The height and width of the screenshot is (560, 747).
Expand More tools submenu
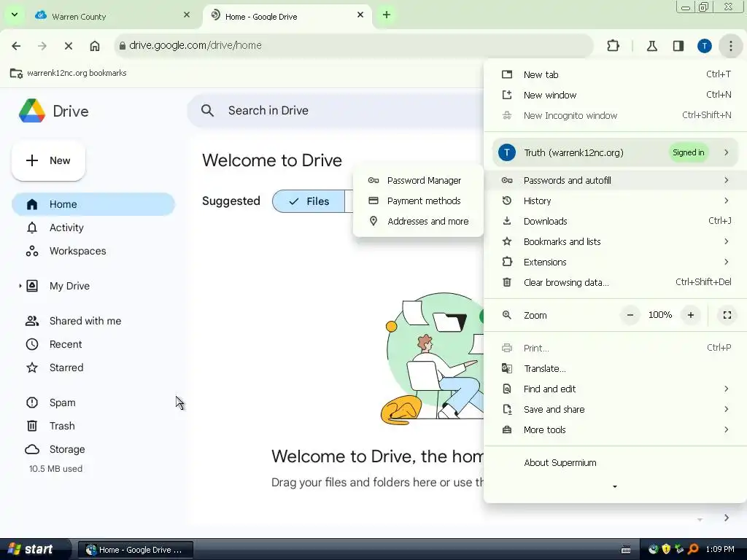616,430
